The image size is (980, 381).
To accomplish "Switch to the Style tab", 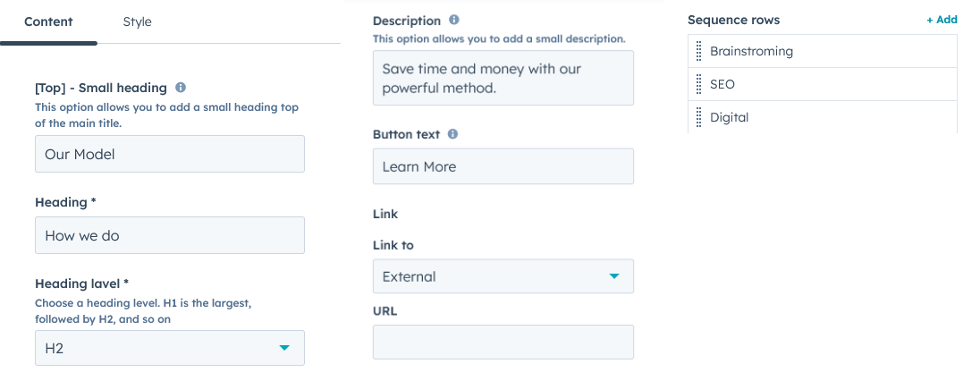I will coord(137,21).
